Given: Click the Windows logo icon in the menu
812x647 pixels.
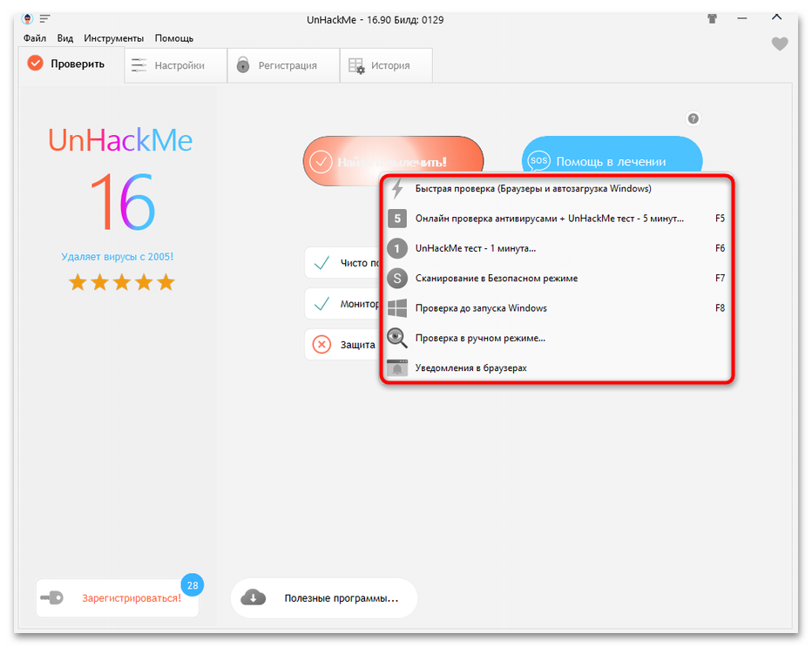Looking at the screenshot, I should (x=397, y=308).
